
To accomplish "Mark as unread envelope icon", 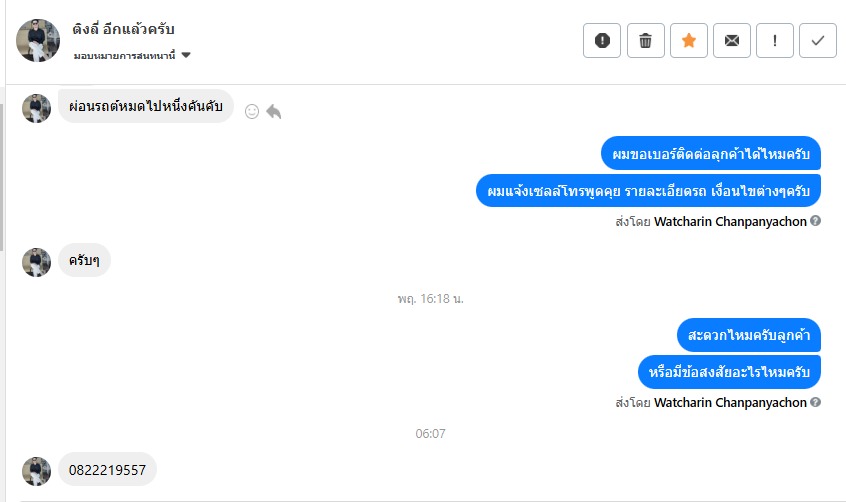I will click(x=732, y=40).
